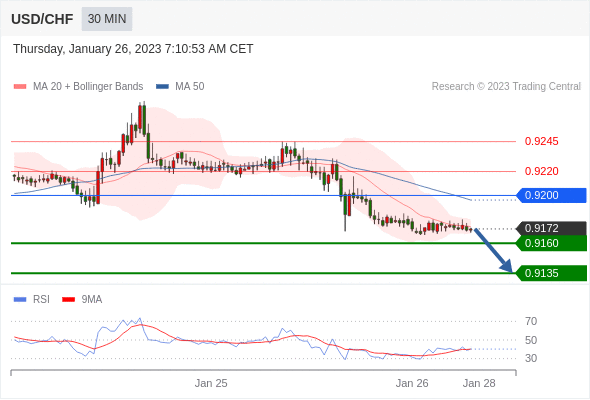The image size is (590, 400).
Task: Click the Jan 25 date axis label
Action: coord(211,383)
